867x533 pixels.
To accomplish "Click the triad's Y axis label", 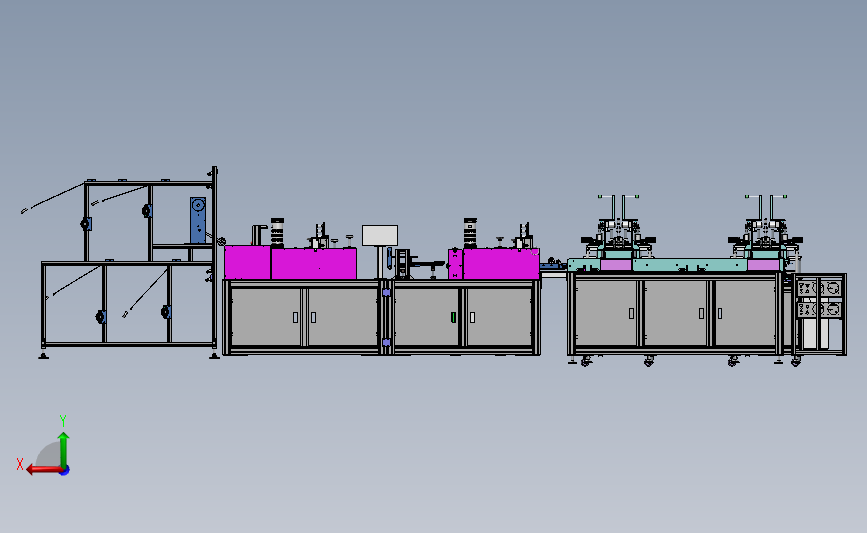I will click(x=63, y=421).
